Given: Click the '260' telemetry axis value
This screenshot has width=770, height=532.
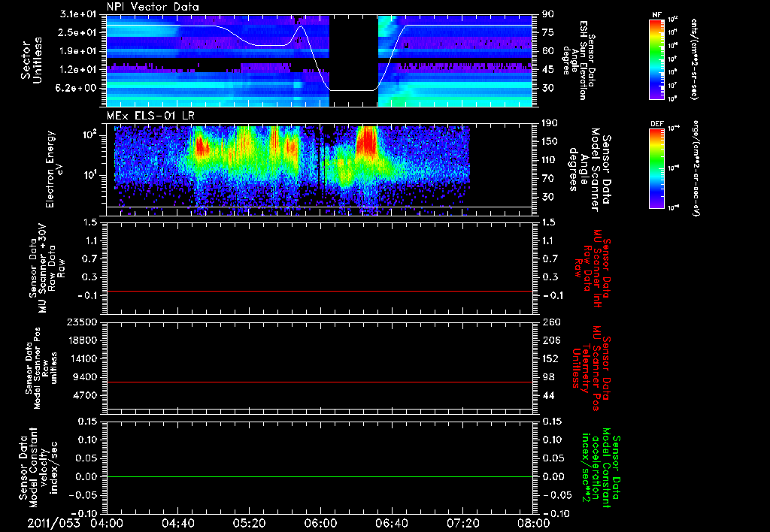Looking at the screenshot, I should (551, 322).
